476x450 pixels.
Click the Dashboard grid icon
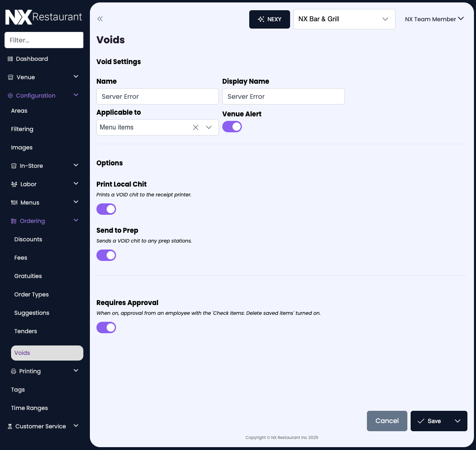10,59
